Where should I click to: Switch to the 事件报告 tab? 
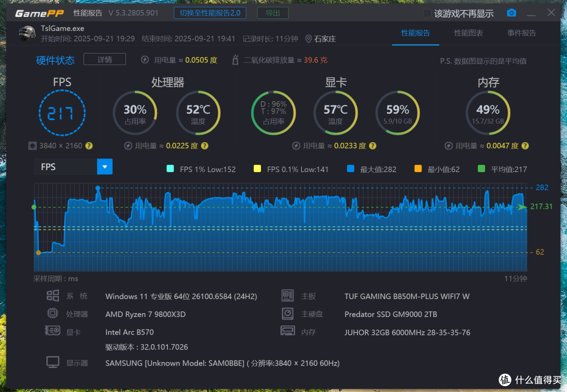(521, 33)
